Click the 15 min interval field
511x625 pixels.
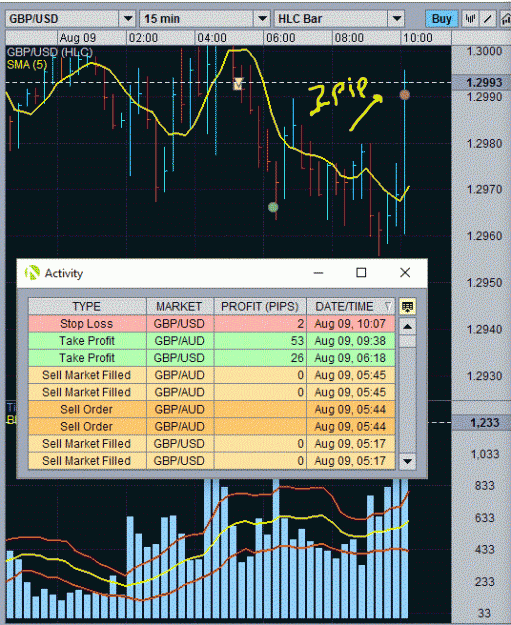pyautogui.click(x=197, y=19)
